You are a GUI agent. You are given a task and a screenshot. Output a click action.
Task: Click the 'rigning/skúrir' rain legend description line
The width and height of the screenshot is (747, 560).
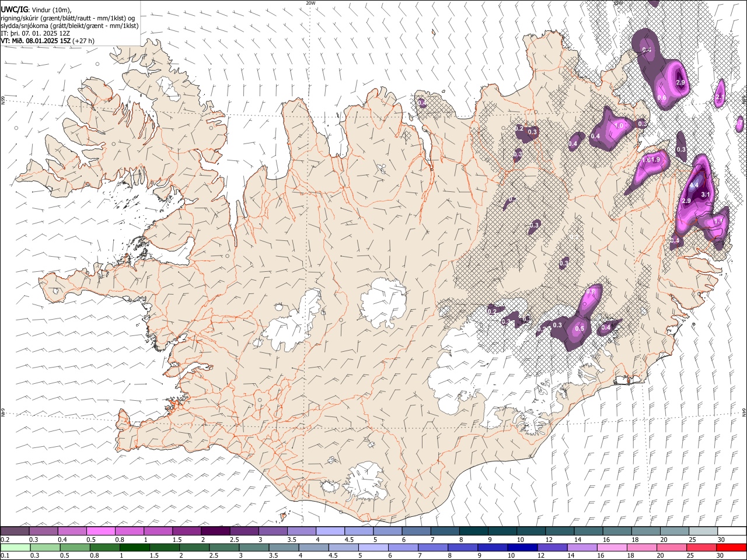(68, 18)
